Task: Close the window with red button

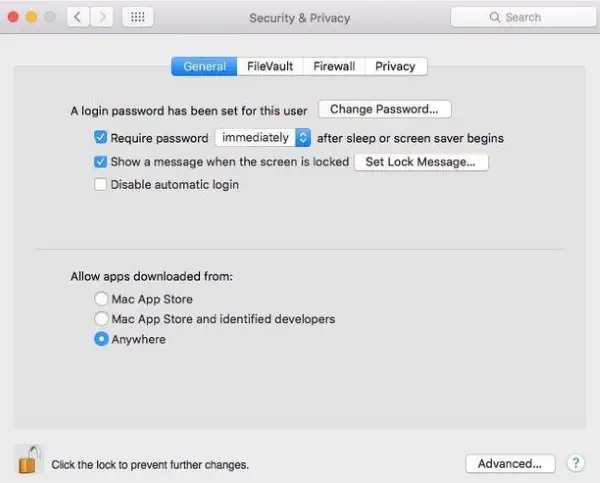Action: [13, 17]
